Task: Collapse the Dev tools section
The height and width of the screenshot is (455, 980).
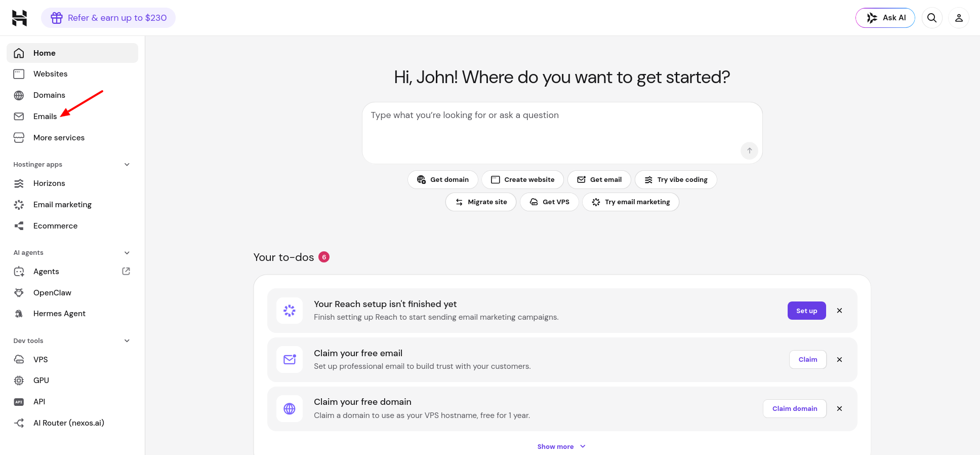Action: coord(127,341)
